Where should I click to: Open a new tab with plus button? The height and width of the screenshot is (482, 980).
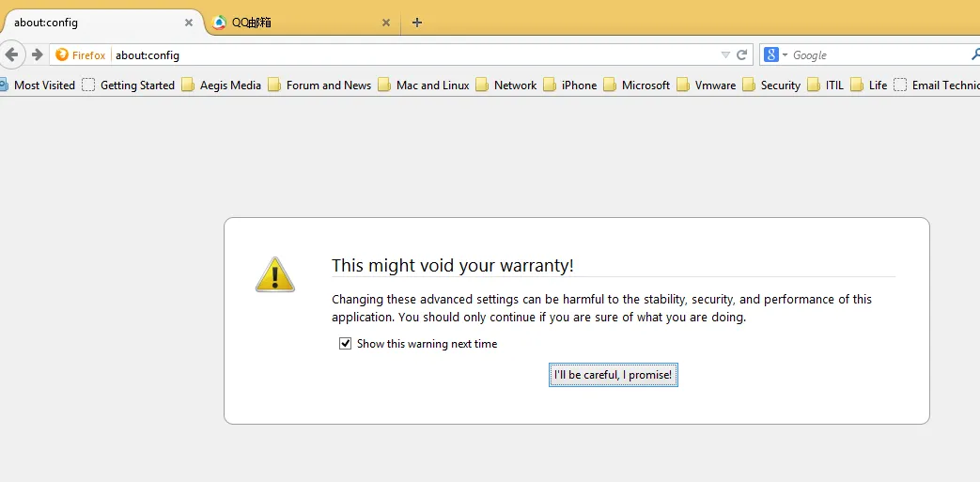[417, 23]
